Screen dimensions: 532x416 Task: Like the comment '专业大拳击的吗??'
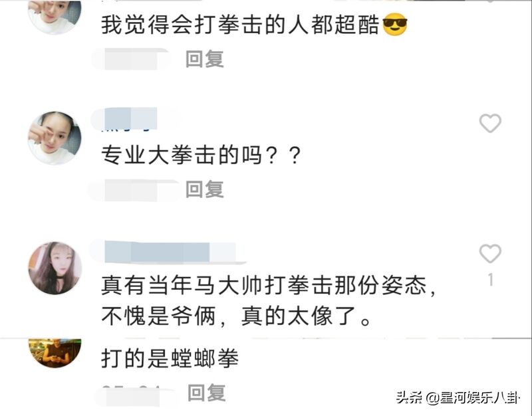point(490,123)
